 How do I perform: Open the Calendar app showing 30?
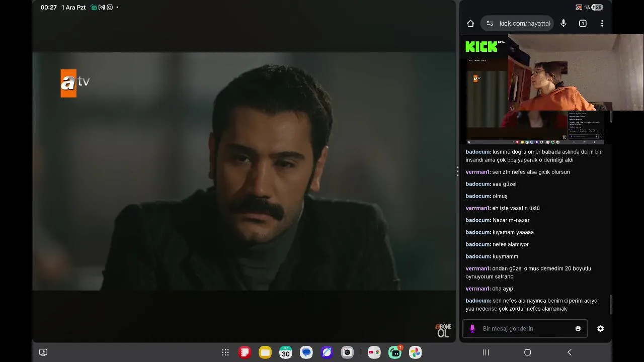click(286, 352)
